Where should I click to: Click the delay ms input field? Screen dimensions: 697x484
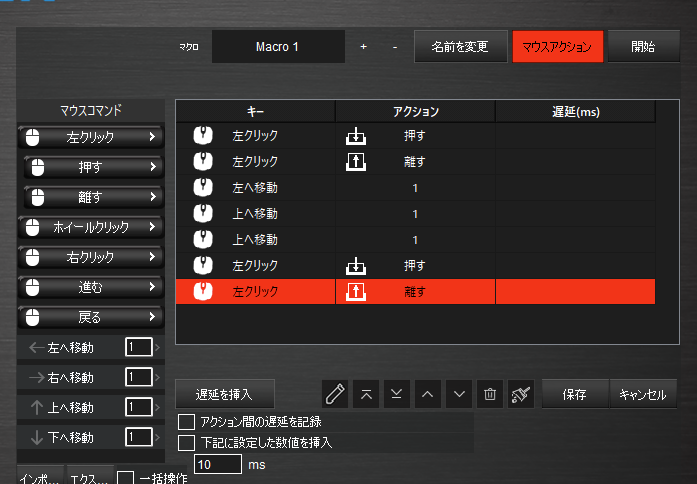click(x=217, y=465)
